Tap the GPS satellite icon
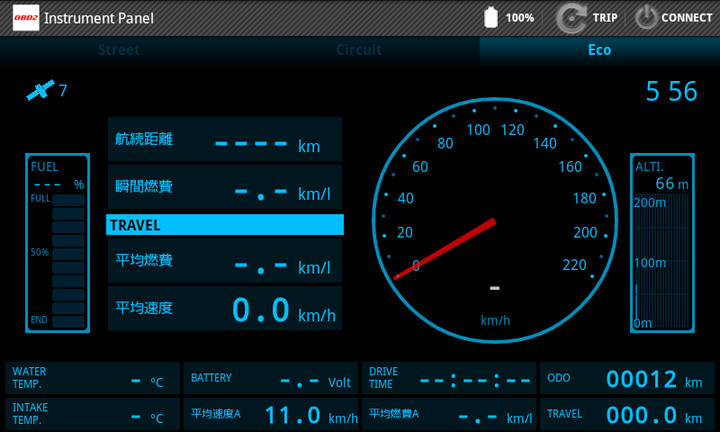 [x=39, y=91]
